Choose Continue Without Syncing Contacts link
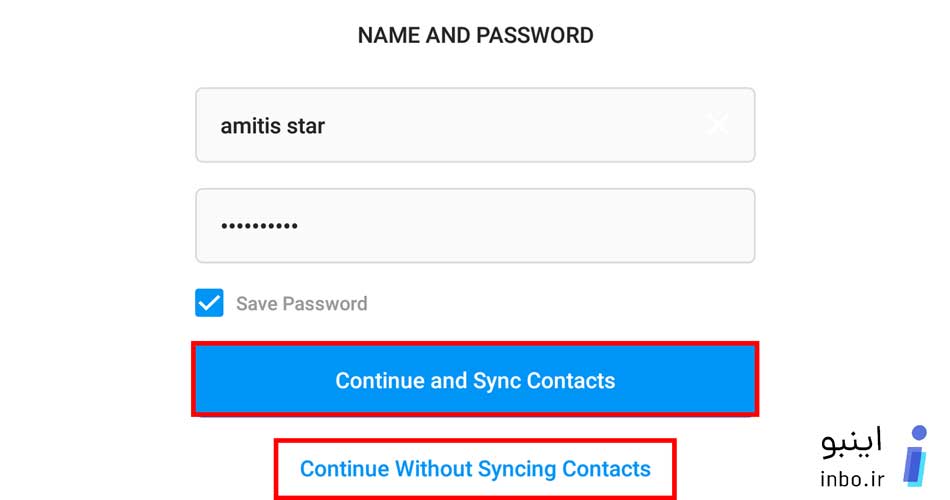This screenshot has width=950, height=500. click(x=475, y=468)
